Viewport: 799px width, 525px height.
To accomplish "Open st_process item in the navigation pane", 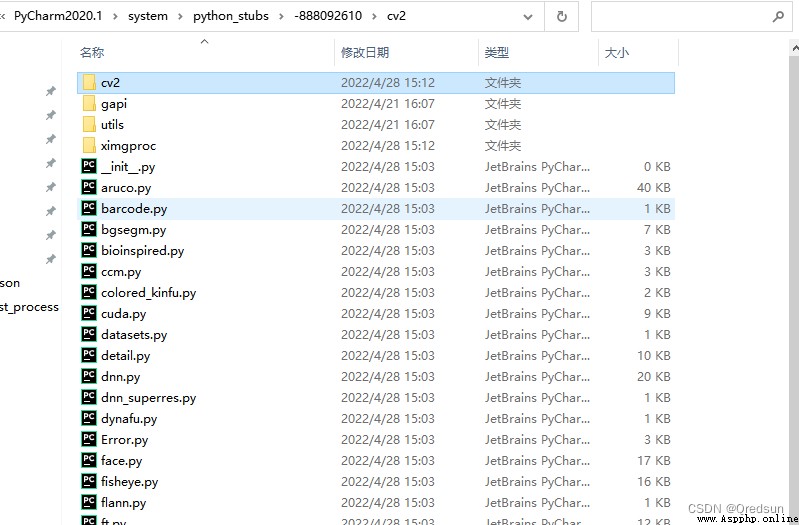I will point(29,307).
